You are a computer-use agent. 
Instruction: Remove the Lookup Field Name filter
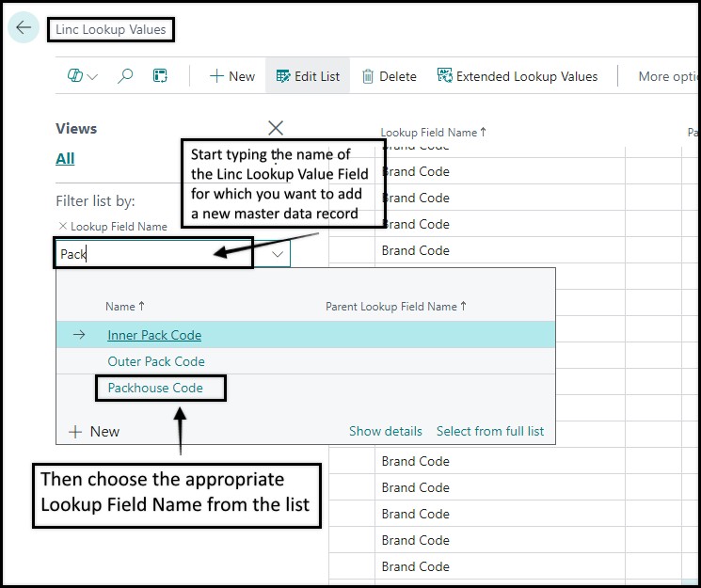[x=62, y=226]
